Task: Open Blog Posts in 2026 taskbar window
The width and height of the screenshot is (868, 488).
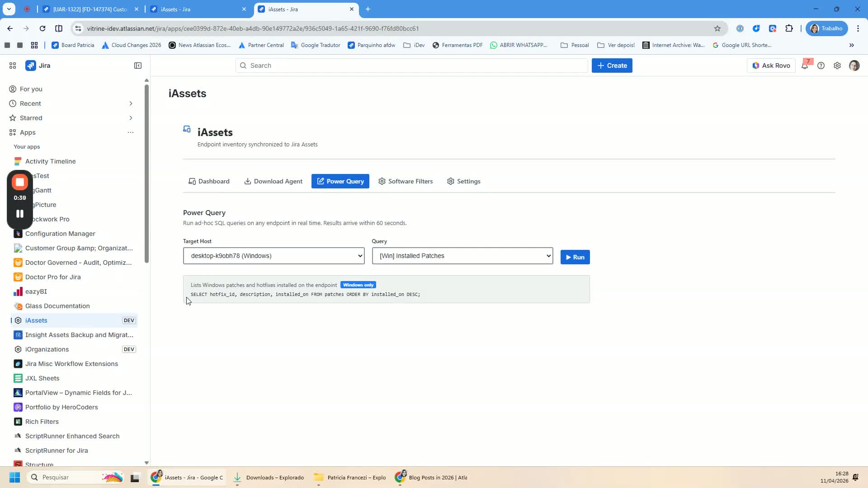Action: [x=432, y=477]
